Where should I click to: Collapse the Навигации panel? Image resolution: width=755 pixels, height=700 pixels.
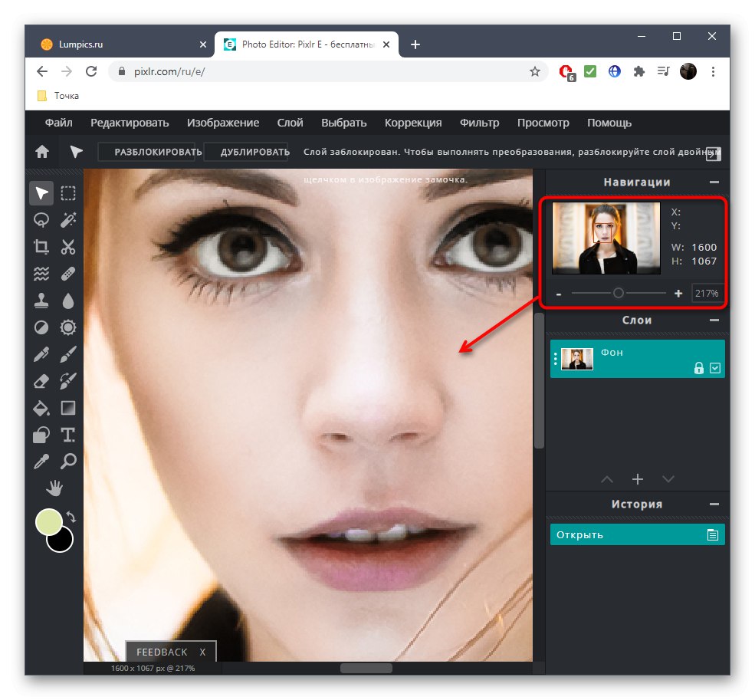[x=714, y=182]
